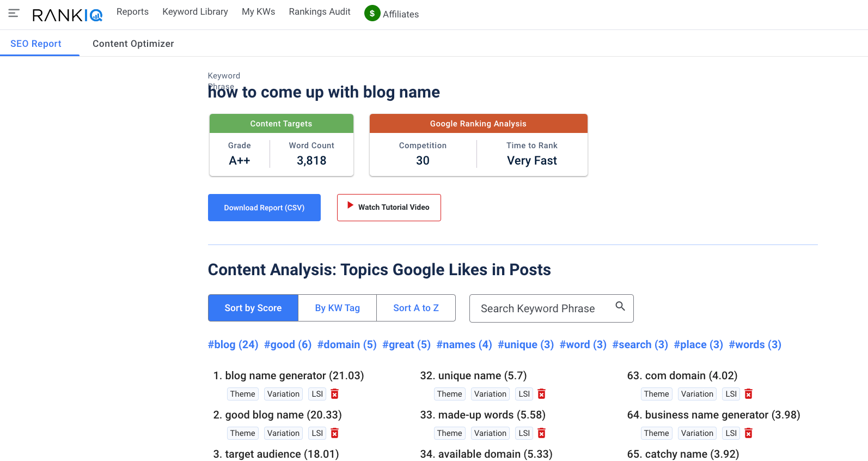The image size is (868, 461).
Task: Select the Sort by Score control
Action: pyautogui.click(x=253, y=308)
